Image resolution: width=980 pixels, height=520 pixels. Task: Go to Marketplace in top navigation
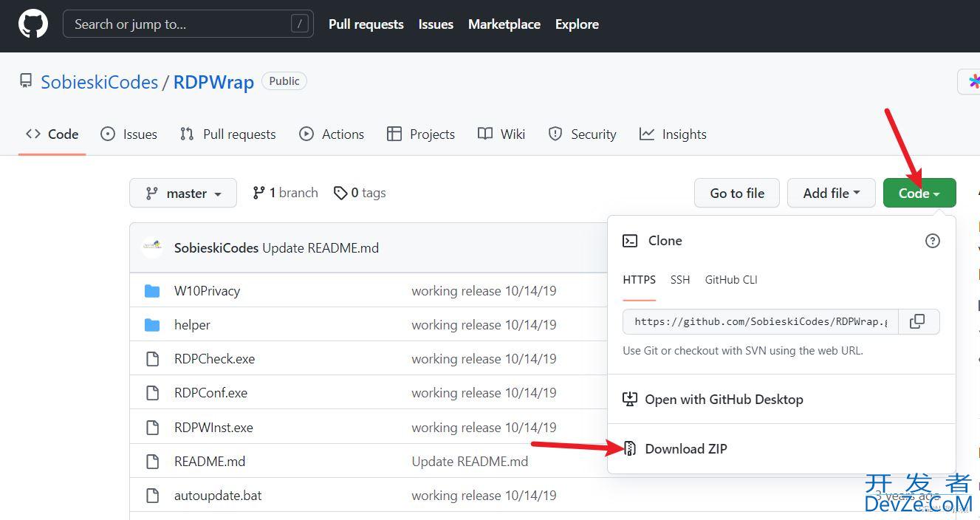504,24
